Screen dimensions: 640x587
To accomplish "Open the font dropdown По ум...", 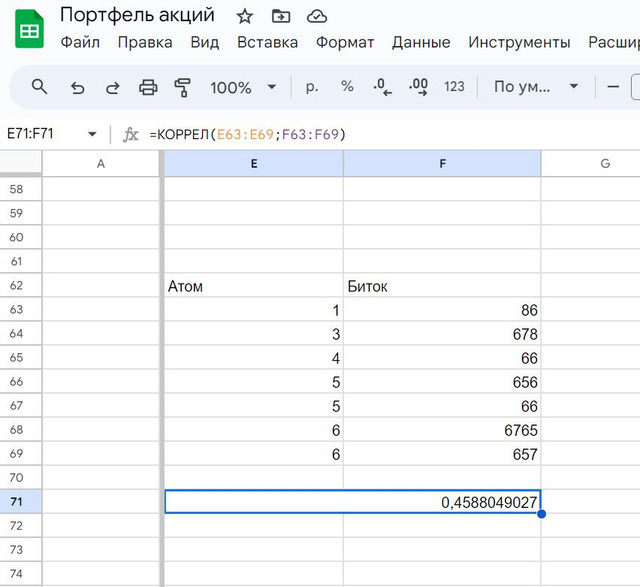I will click(536, 87).
